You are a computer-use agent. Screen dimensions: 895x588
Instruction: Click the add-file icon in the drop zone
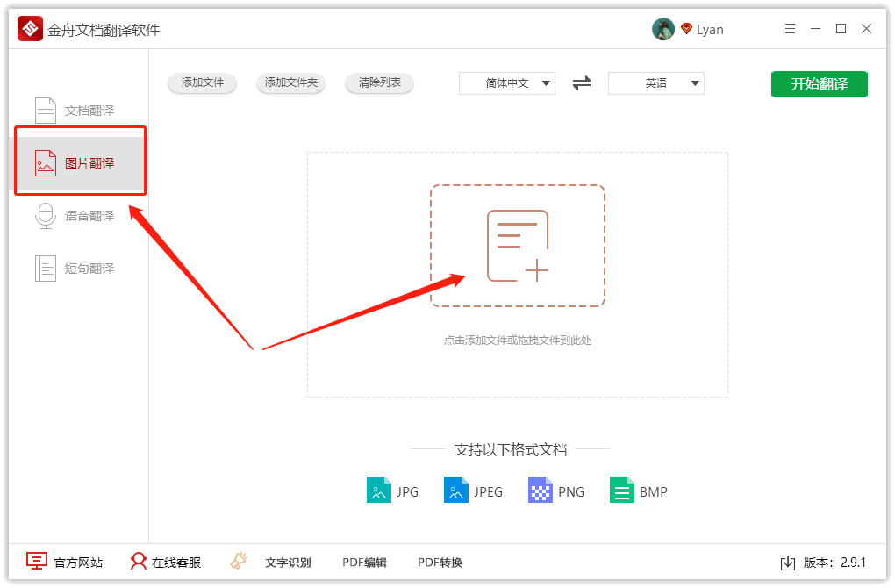coord(518,246)
